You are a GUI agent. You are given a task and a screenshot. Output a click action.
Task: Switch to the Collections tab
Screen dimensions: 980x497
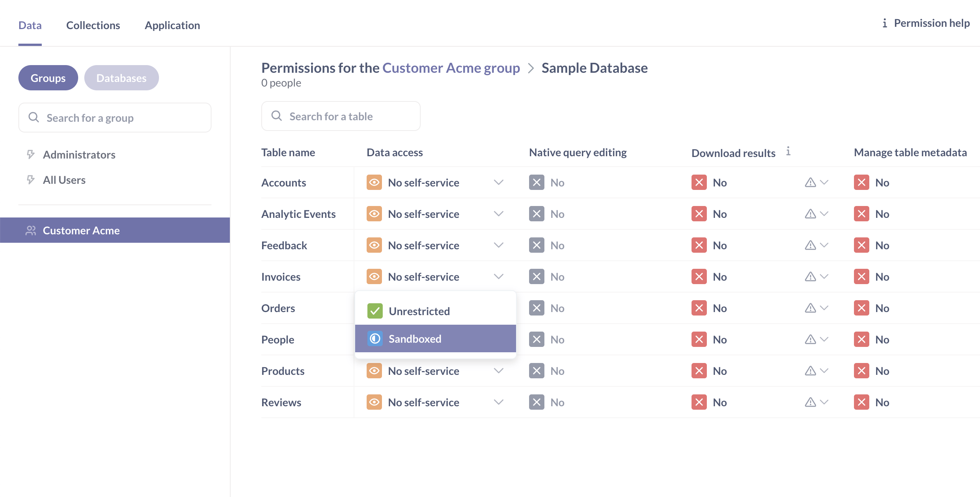click(93, 25)
